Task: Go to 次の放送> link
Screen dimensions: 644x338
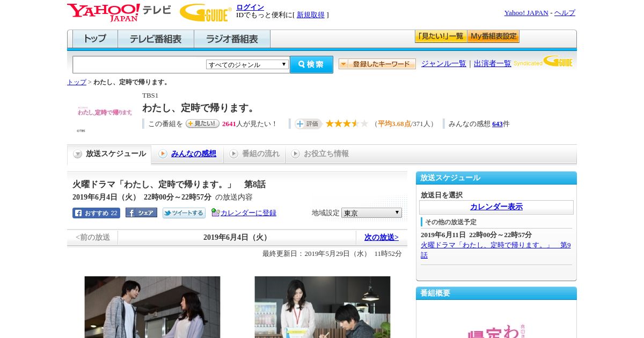Action: (382, 237)
